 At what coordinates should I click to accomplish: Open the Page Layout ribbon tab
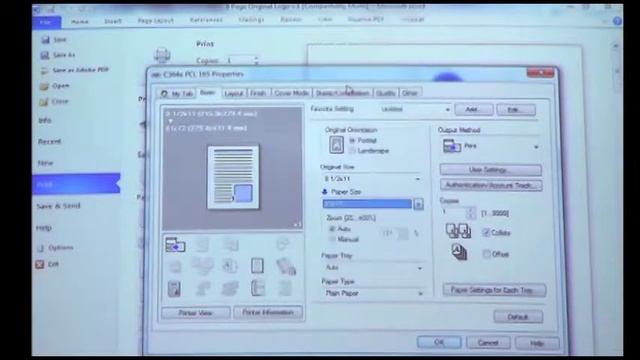click(x=156, y=20)
